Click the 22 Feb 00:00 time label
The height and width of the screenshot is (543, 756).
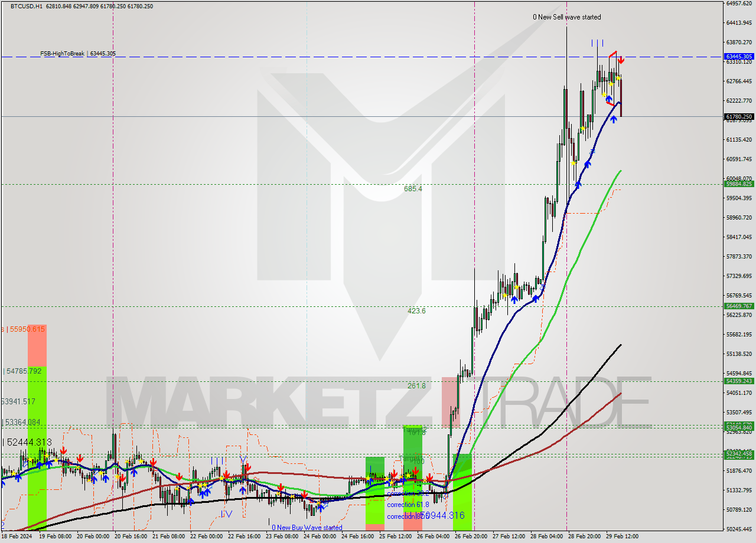(207, 537)
